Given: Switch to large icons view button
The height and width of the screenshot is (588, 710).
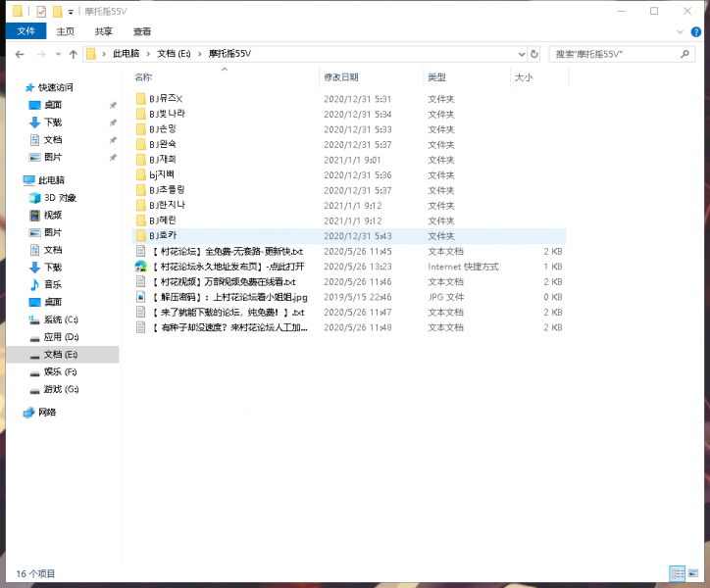Looking at the screenshot, I should click(x=695, y=573).
